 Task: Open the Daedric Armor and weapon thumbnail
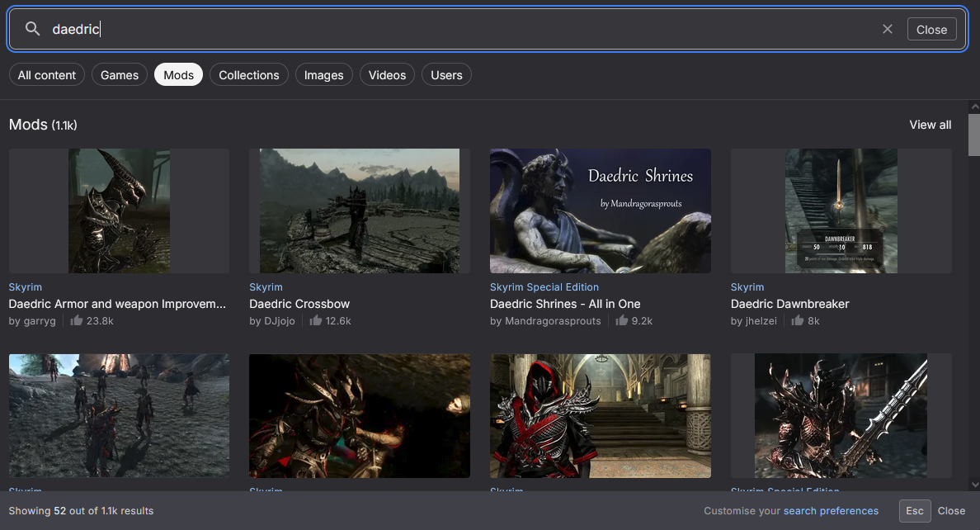click(x=119, y=211)
